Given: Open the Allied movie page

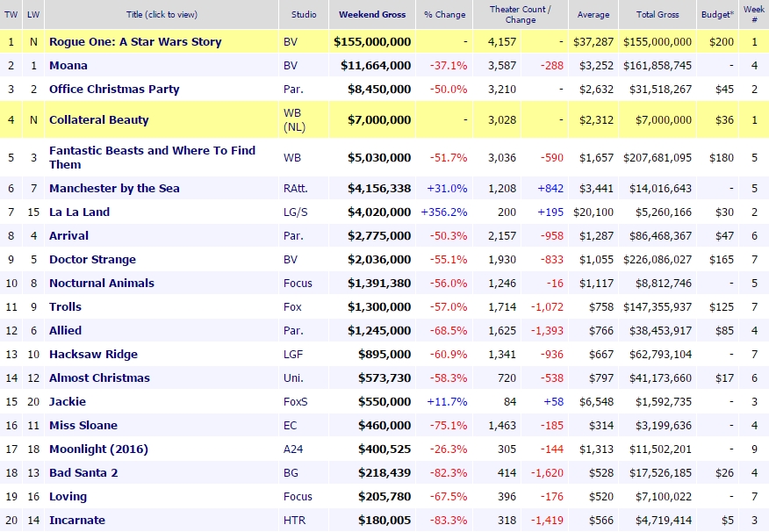Looking at the screenshot, I should (x=65, y=330).
